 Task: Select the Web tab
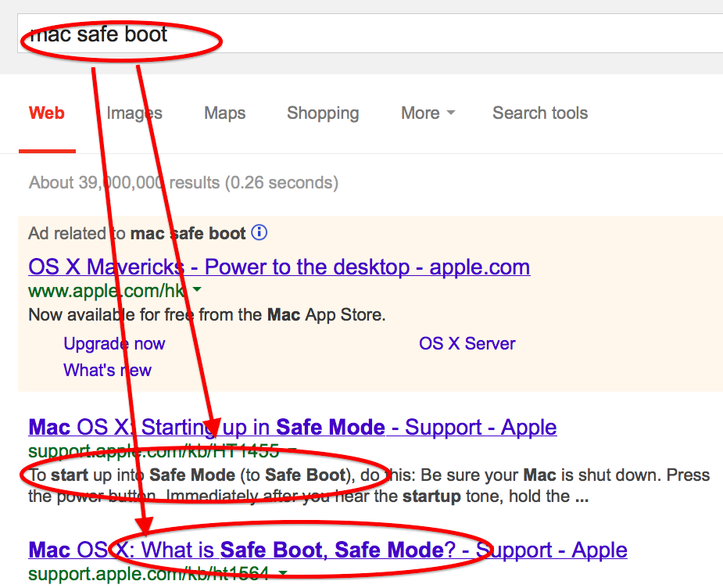click(x=47, y=113)
